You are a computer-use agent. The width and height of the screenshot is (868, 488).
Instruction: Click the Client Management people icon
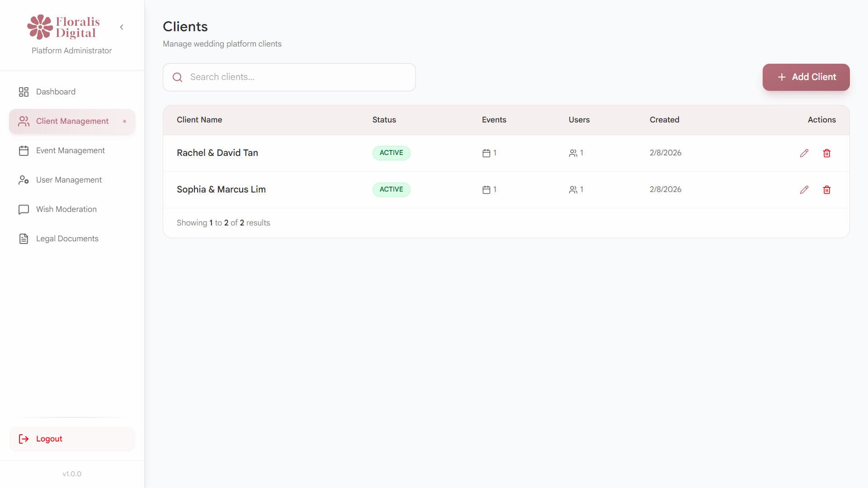pos(24,121)
